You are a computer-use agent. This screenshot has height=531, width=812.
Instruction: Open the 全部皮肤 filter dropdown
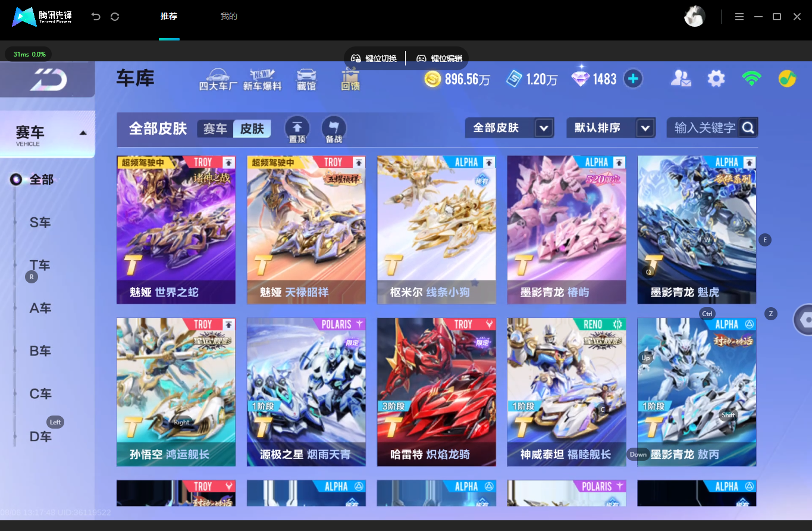tap(510, 128)
